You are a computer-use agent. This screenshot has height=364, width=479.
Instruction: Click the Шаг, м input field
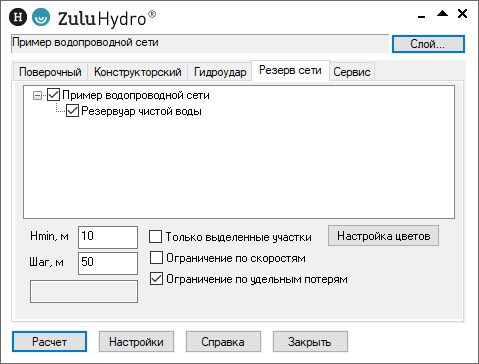[x=108, y=263]
